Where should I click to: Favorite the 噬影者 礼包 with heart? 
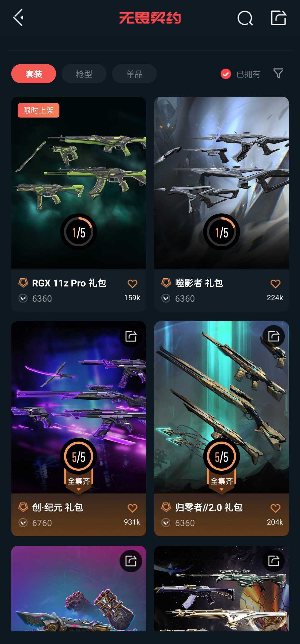coord(275,284)
